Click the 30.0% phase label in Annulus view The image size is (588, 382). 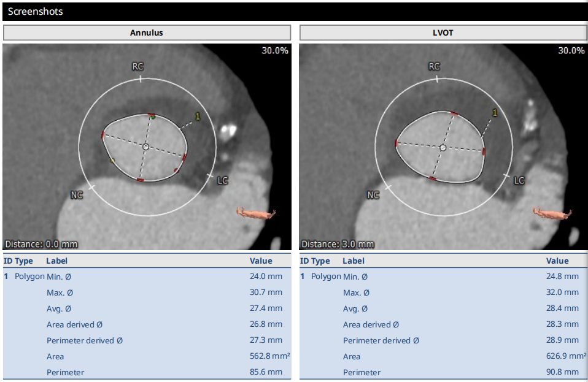coord(274,51)
